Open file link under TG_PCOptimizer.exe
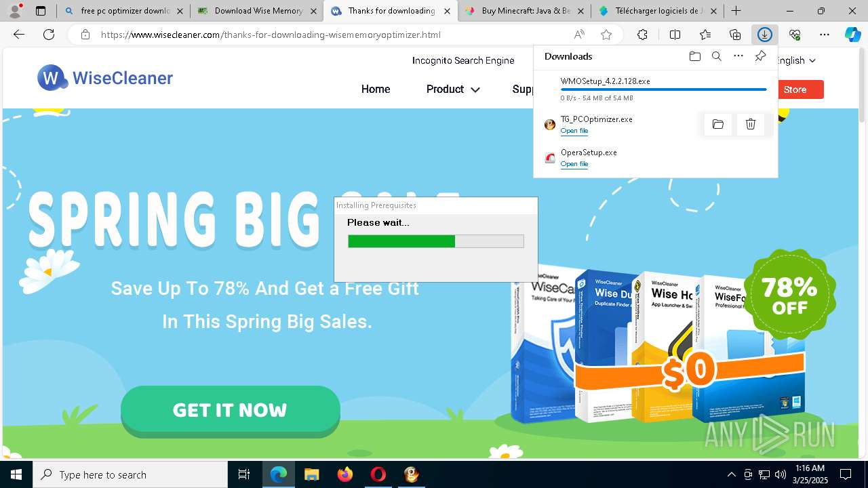The height and width of the screenshot is (488, 868). click(574, 131)
